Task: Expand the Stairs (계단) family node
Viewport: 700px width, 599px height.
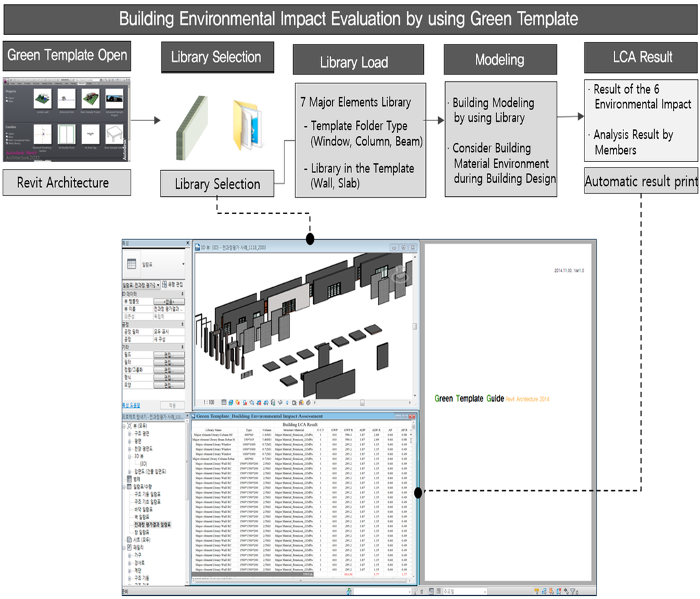Action: pos(130,570)
